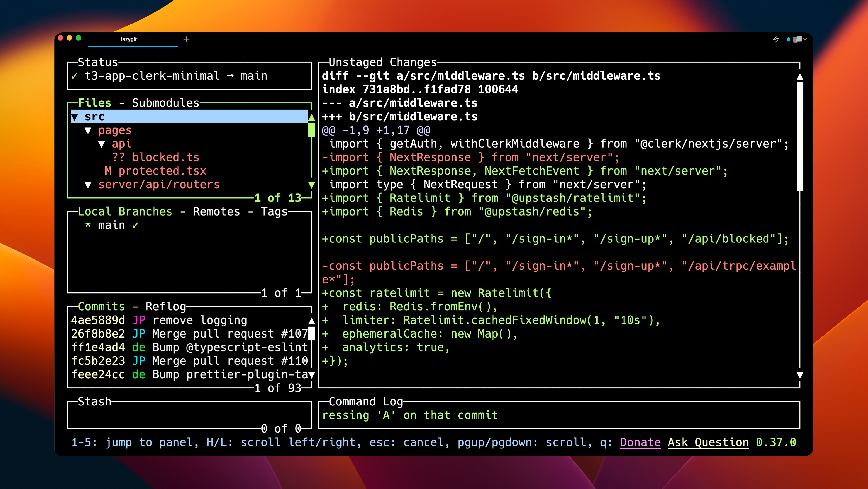This screenshot has width=868, height=489.
Task: Click the Stash panel title
Action: (x=95, y=402)
